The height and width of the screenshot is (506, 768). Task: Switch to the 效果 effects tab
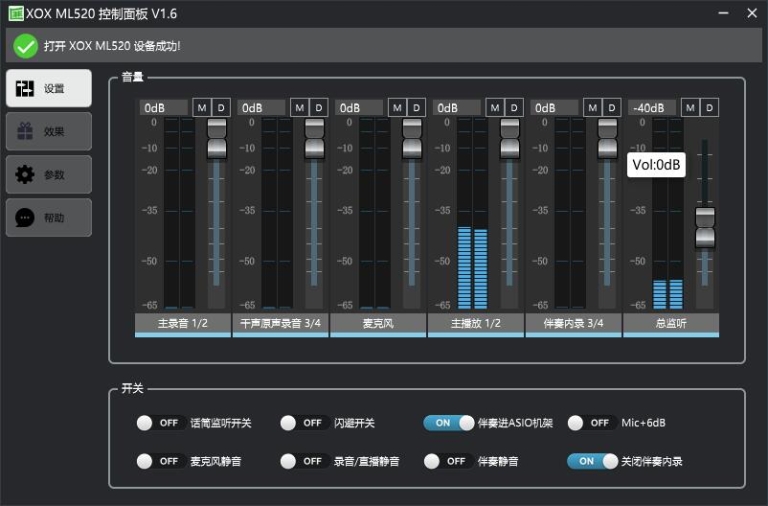[x=48, y=131]
